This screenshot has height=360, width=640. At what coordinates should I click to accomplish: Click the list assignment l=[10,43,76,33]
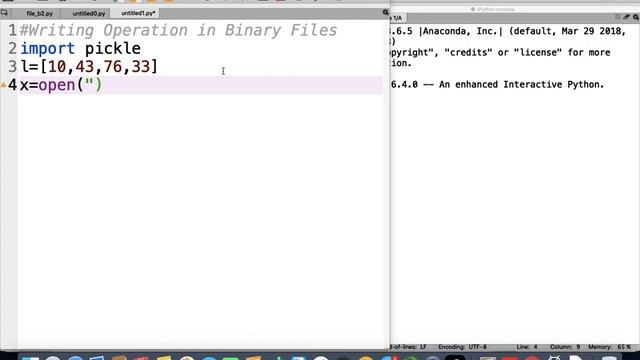tap(89, 67)
